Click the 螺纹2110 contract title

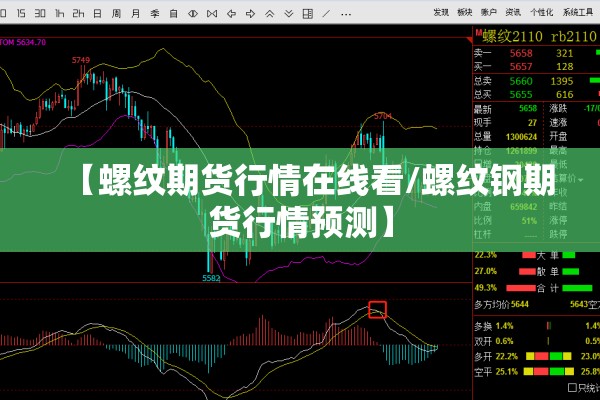[x=512, y=36]
